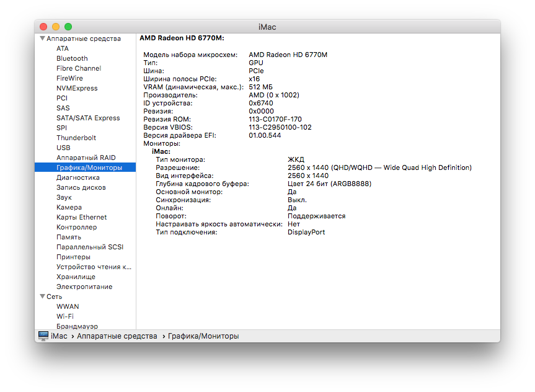Click the ROM revision 113-C0170F-170
Image resolution: width=535 pixels, height=392 pixels.
tap(275, 119)
